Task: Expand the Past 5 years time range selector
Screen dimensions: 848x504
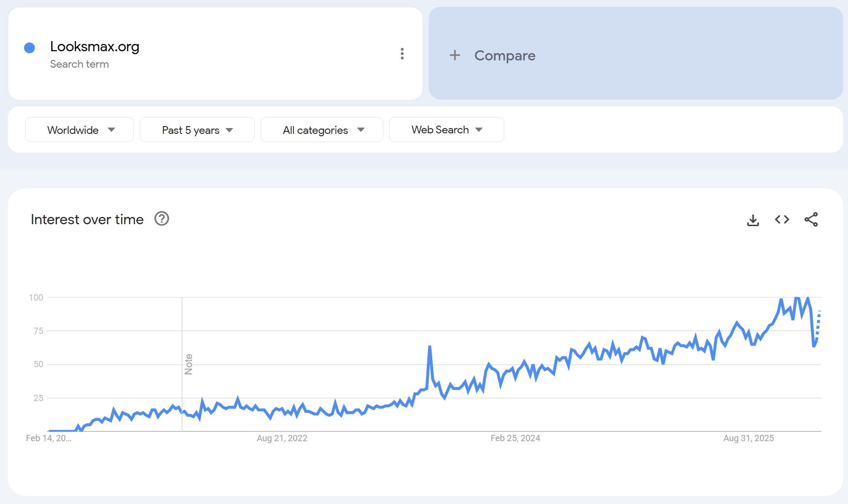Action: click(x=197, y=130)
